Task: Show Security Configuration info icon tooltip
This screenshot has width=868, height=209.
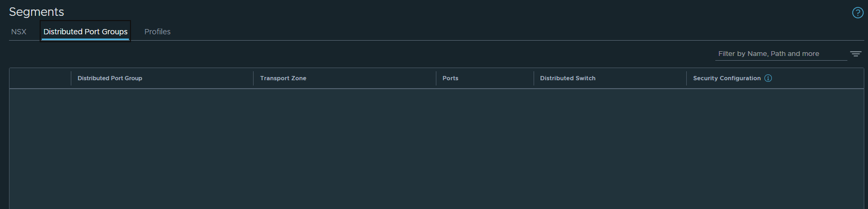Action: coord(768,78)
